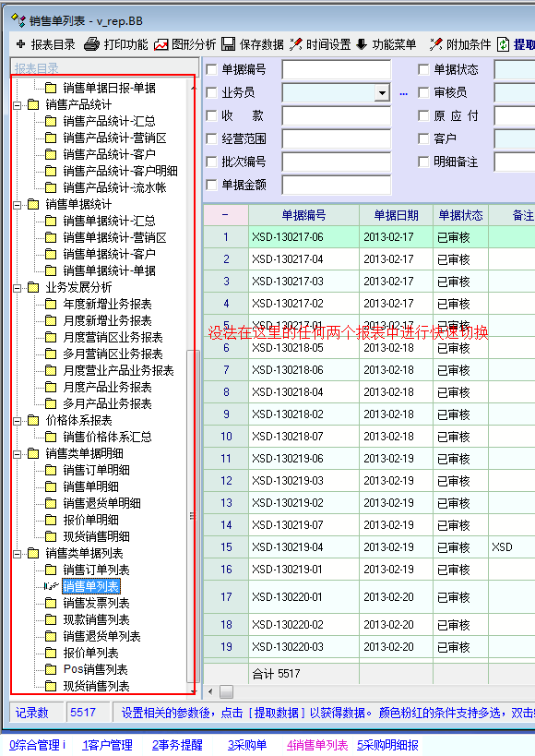Click the grid horizontal scrollbar thumb
Image resolution: width=535 pixels, height=756 pixels.
pos(226,692)
